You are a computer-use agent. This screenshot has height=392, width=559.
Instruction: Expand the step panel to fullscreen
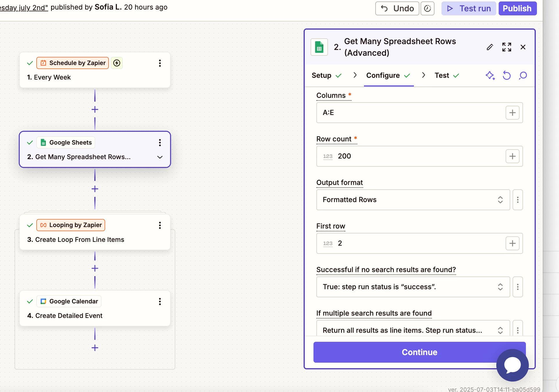(x=507, y=47)
